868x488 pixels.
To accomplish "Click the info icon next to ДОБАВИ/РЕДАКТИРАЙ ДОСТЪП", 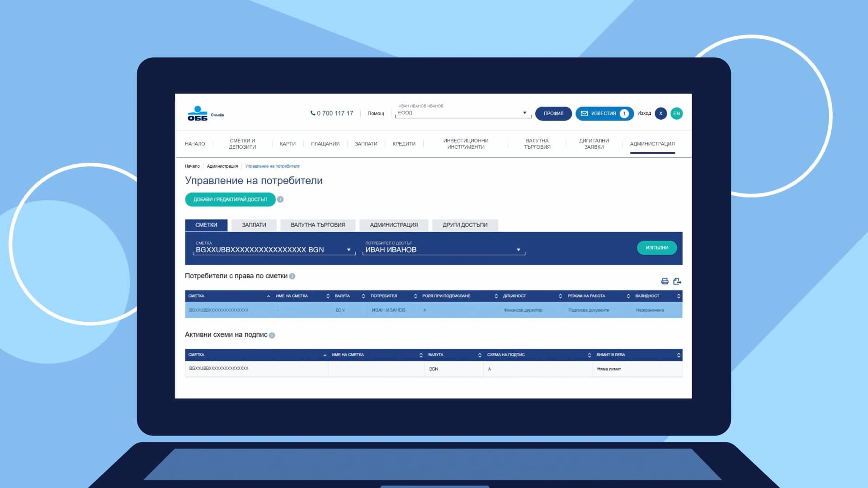I will (x=280, y=199).
